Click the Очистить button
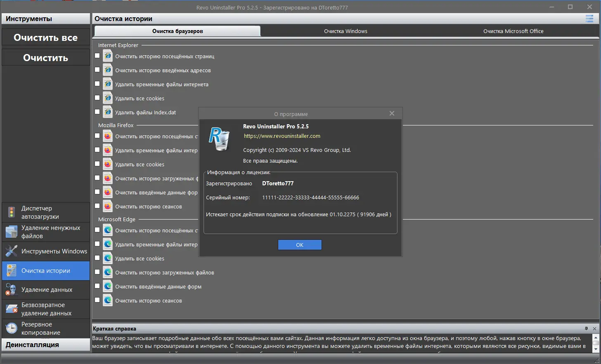The height and width of the screenshot is (364, 601). [46, 58]
